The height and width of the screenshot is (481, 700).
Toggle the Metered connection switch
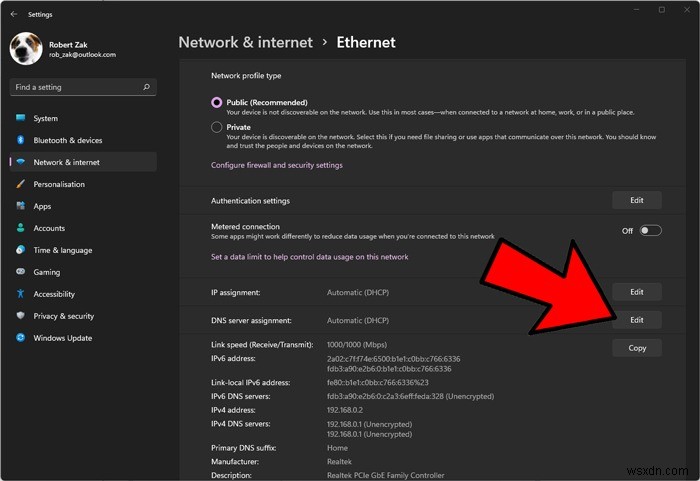coord(650,230)
